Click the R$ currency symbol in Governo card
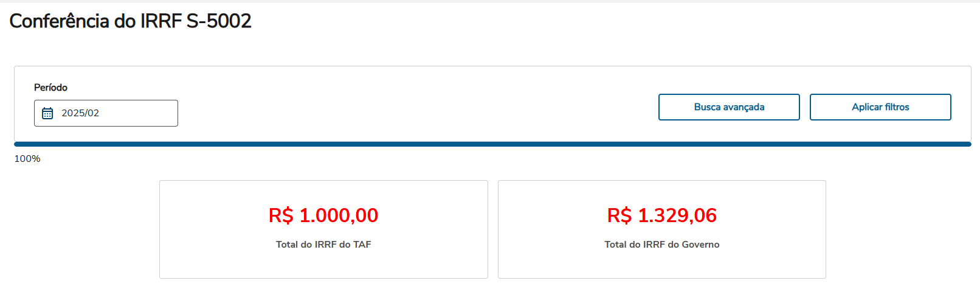 (619, 215)
